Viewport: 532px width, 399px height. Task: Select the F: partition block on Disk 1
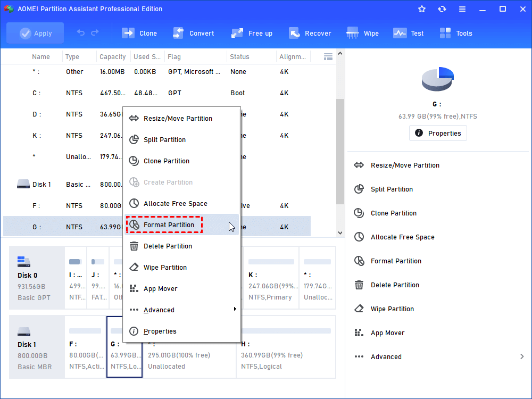(x=86, y=347)
